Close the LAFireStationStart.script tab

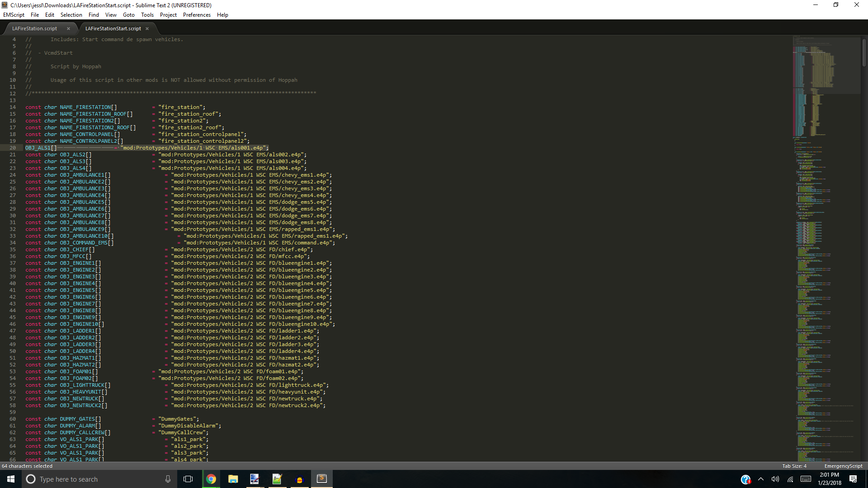[147, 28]
